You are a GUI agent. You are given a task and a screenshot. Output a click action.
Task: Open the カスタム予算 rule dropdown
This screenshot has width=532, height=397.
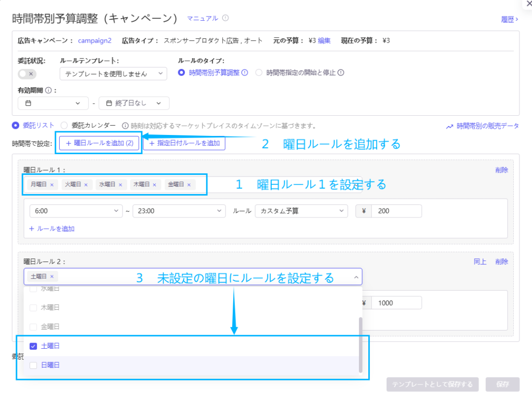[301, 211]
